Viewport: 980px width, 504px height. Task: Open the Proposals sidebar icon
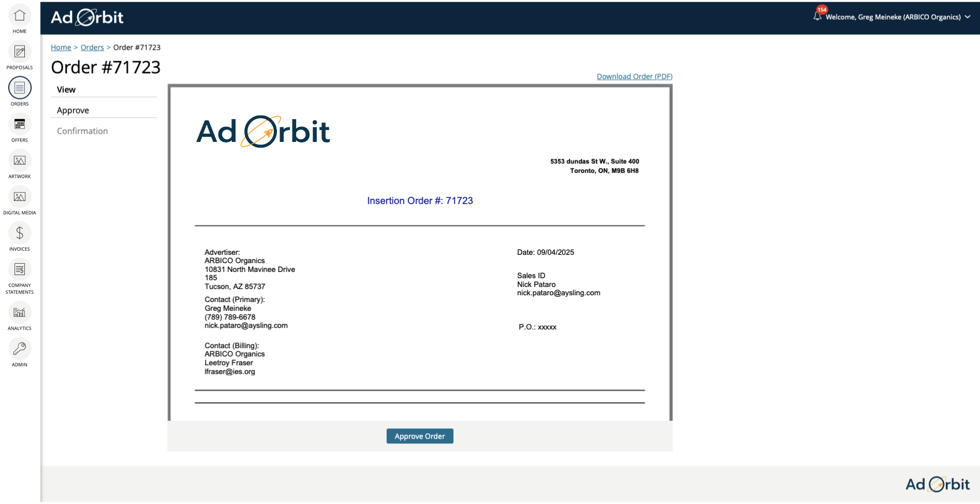coord(20,52)
